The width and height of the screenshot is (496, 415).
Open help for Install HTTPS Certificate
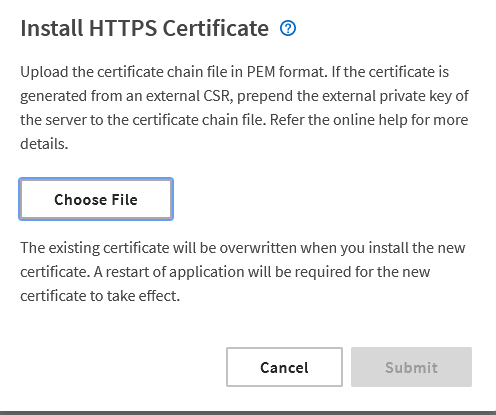(x=288, y=28)
